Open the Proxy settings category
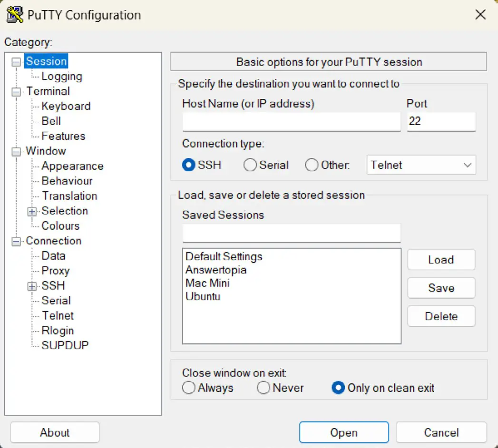Screen dimensions: 498x448 click(x=56, y=271)
